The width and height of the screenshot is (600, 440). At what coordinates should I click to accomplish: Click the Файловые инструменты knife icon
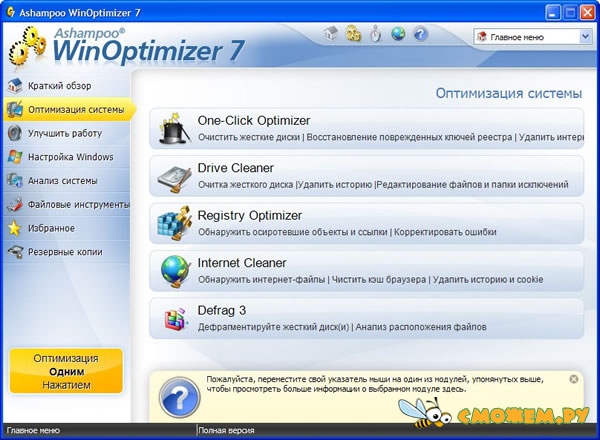[15, 204]
